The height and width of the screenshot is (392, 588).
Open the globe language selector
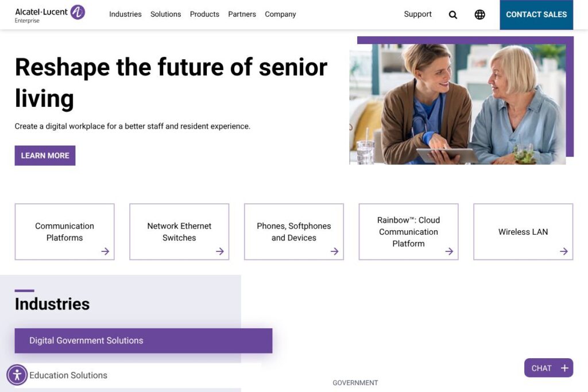coord(480,15)
